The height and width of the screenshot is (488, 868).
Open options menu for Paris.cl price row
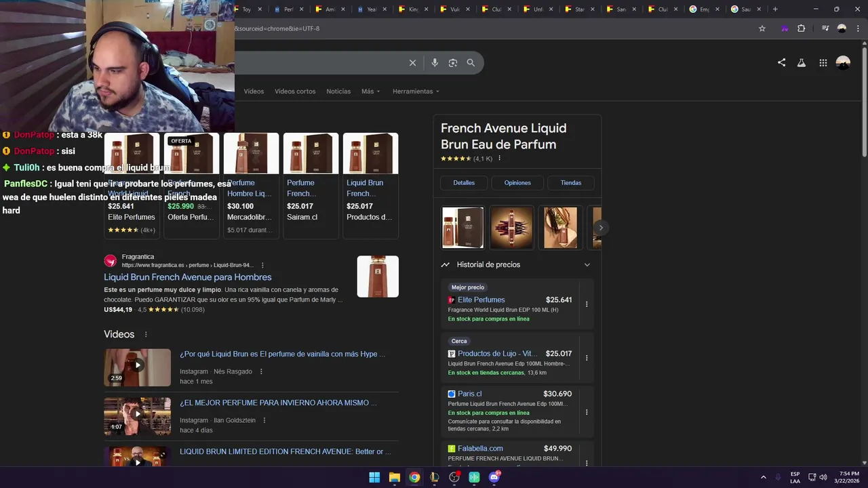tap(587, 412)
